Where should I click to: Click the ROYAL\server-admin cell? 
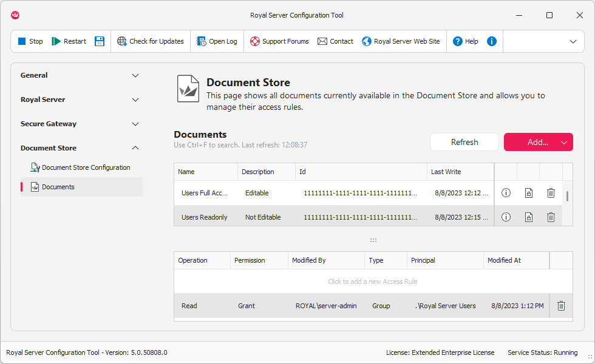(326, 306)
